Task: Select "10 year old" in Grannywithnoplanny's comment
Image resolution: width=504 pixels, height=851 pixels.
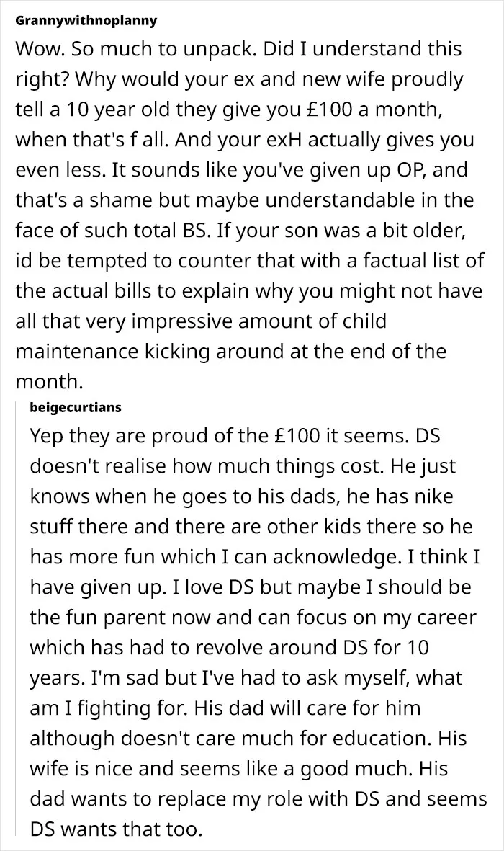Action: coord(105,110)
